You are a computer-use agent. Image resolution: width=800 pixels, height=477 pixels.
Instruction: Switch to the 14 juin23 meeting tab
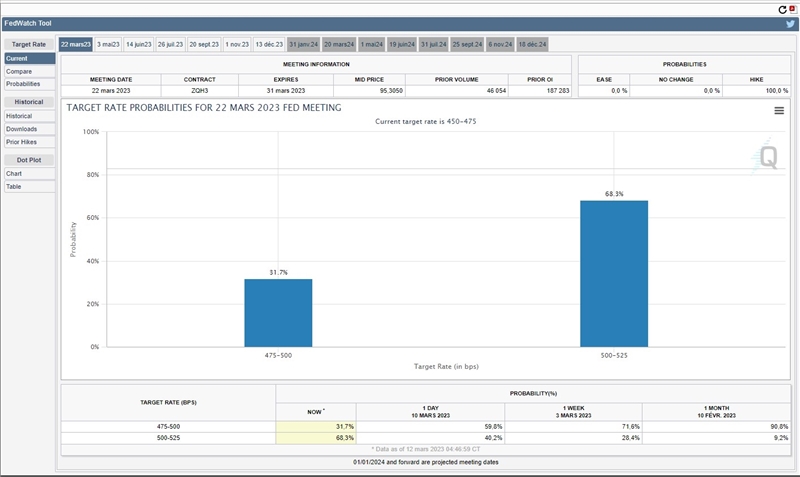[x=138, y=44]
